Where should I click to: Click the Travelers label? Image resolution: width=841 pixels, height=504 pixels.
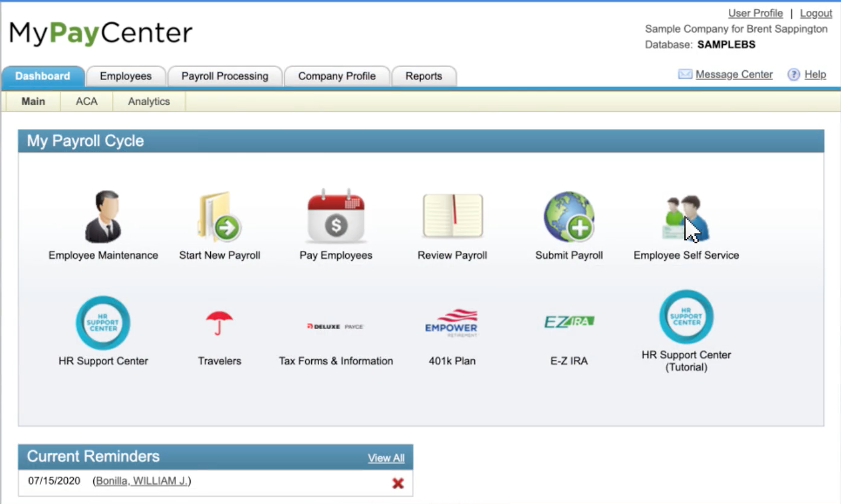219,361
